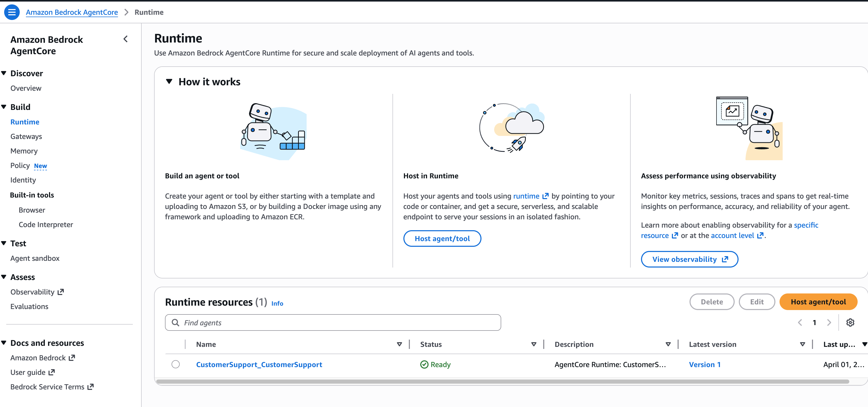Screen dimensions: 868x407
Task: Select the CustomerSupport_CustomerSupport radio button
Action: coord(176,364)
